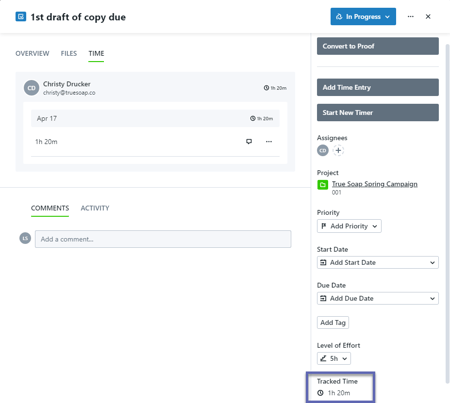Open the Add Start Date dropdown
Image resolution: width=450 pixels, height=403 pixels.
[378, 262]
